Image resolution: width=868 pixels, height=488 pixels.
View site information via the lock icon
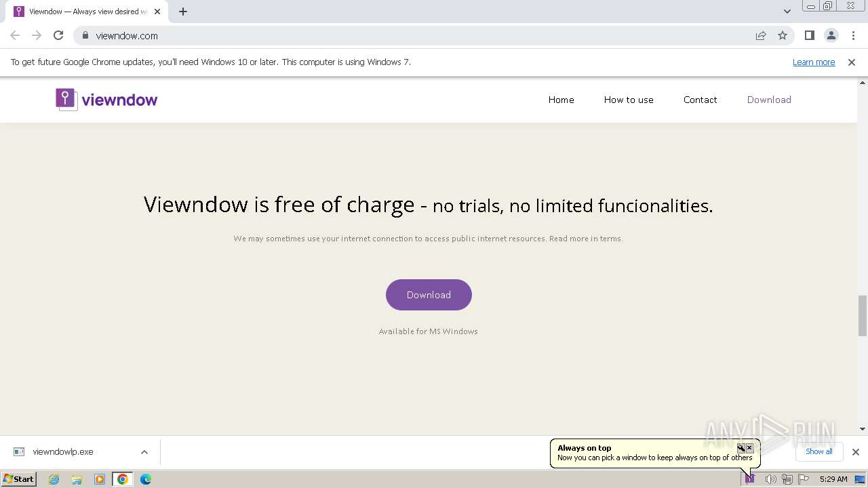tap(85, 35)
